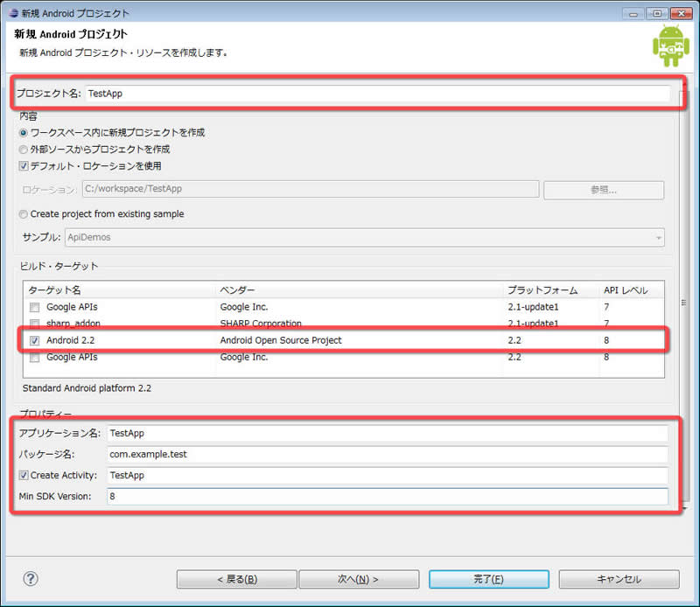The width and height of the screenshot is (700, 607).
Task: Go back with 戻る(B) button
Action: tap(236, 579)
